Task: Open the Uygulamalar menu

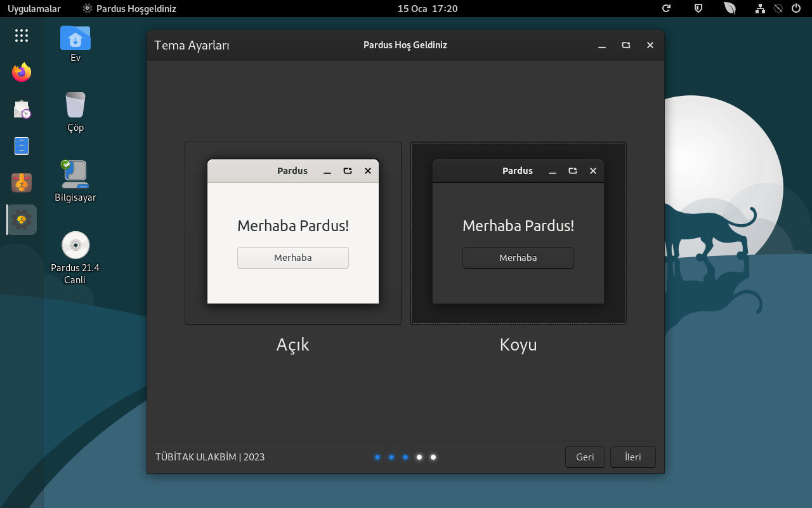Action: 34,9
